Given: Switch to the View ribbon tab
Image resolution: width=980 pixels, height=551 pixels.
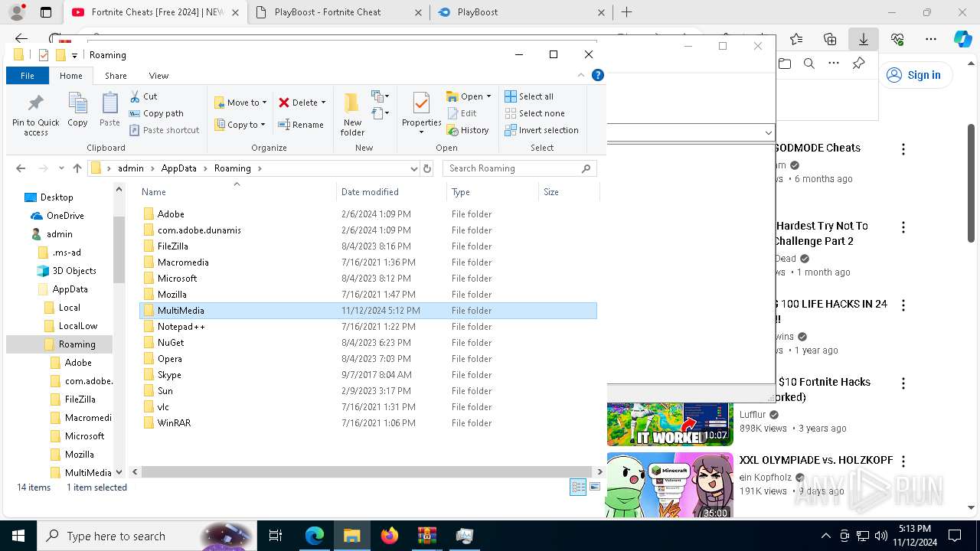Looking at the screenshot, I should coord(158,76).
